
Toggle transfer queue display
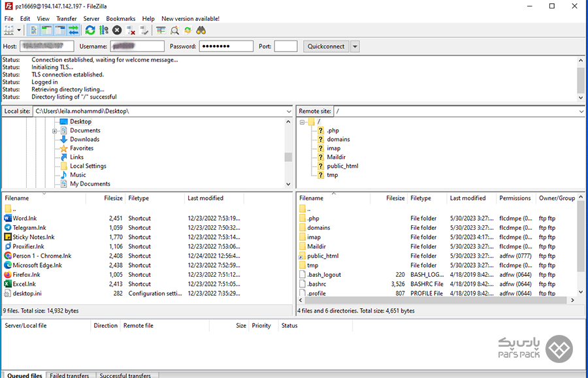73,30
